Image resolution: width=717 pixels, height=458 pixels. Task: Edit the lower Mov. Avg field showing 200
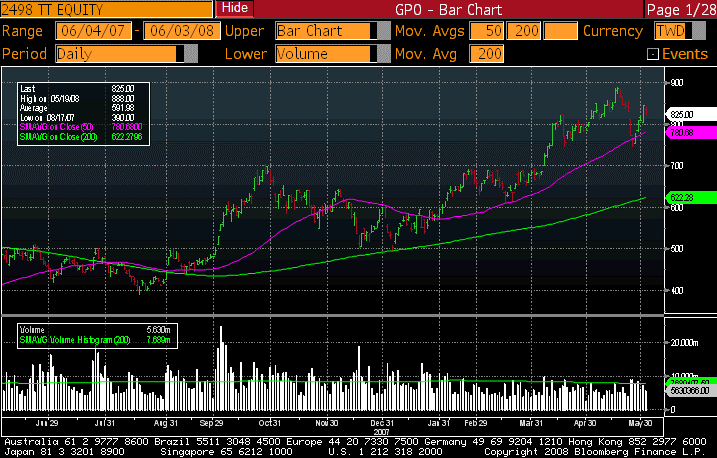[x=487, y=53]
